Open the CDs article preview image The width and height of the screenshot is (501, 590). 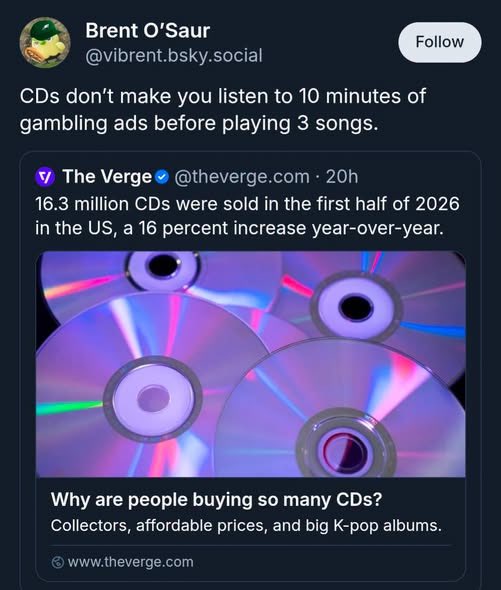[x=251, y=364]
